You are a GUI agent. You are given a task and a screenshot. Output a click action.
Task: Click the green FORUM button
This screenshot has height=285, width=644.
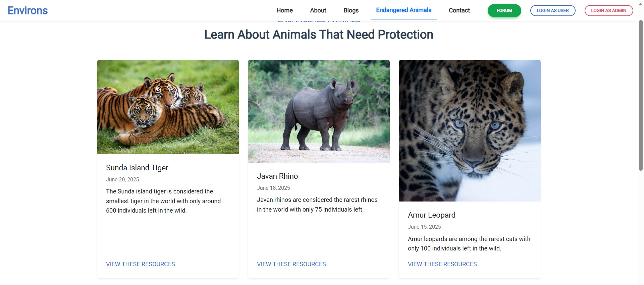(x=504, y=10)
